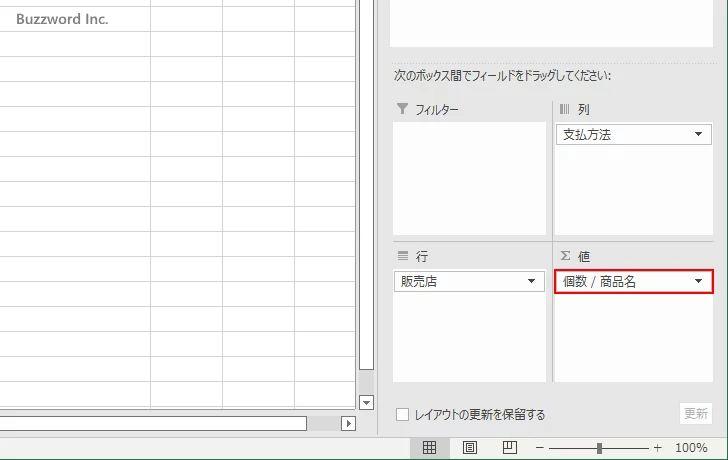The width and height of the screenshot is (728, 460).
Task: Click the vertical scrollbar thumb
Action: click(x=366, y=184)
